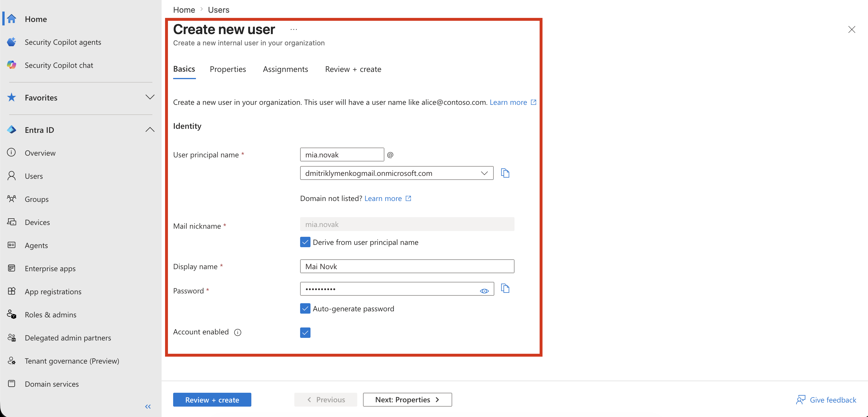868x417 pixels.
Task: Click the Users person icon
Action: (12, 176)
